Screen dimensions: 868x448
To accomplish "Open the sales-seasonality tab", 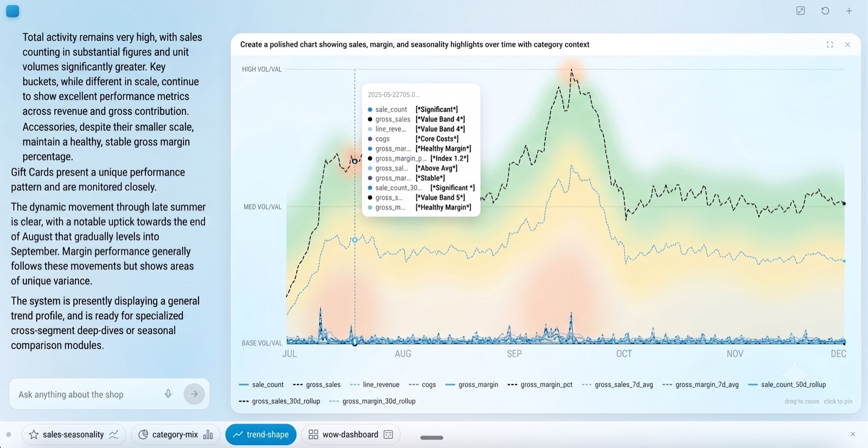I will 74,434.
